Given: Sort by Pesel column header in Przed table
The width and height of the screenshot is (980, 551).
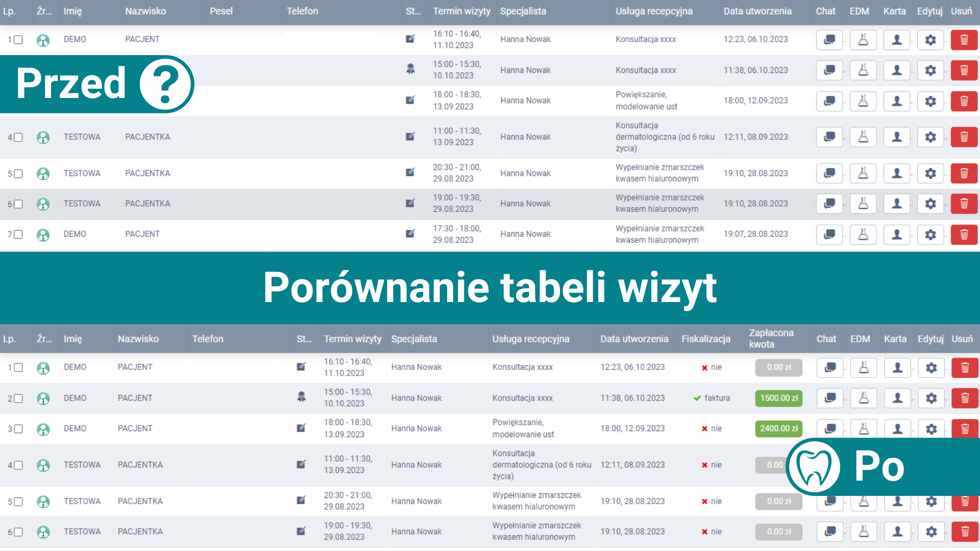Looking at the screenshot, I should coord(221,11).
